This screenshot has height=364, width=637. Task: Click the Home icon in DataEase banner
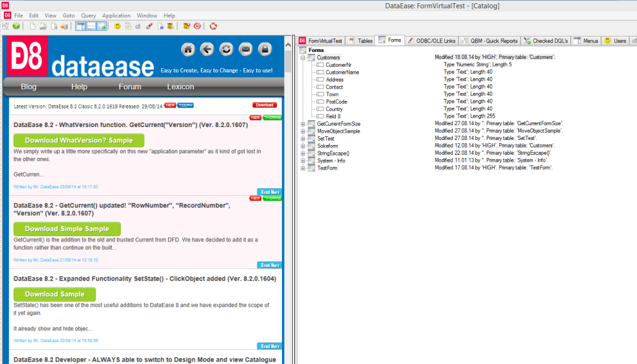188,49
